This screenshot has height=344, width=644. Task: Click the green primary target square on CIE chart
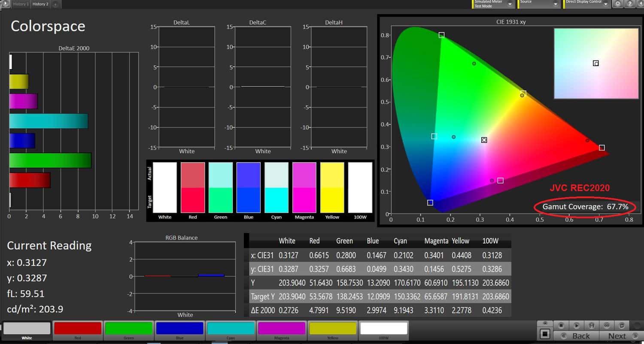click(x=441, y=35)
